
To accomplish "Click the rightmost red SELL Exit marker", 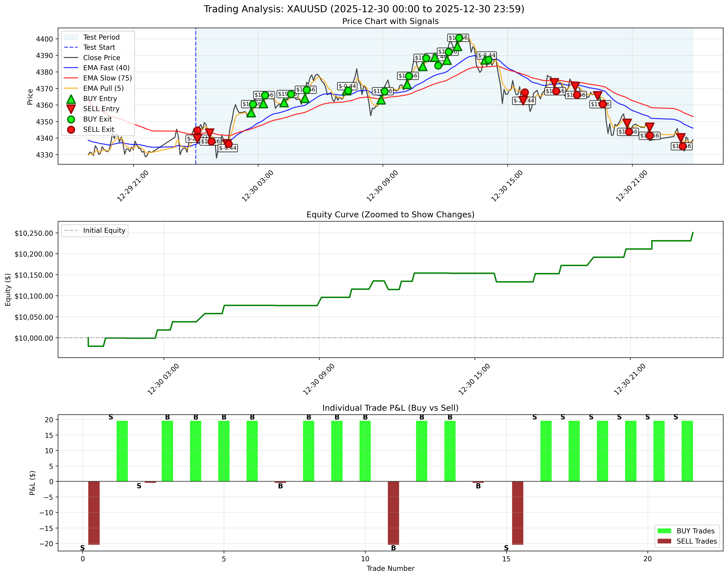I will (682, 146).
